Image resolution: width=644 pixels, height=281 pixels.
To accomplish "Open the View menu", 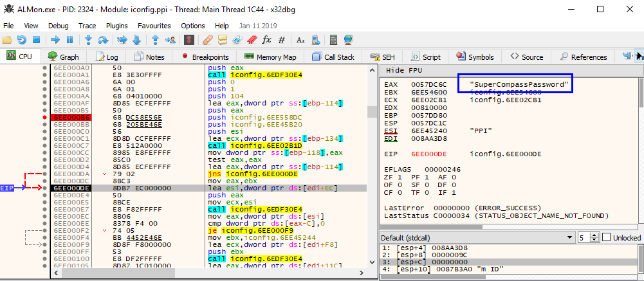I will pyautogui.click(x=32, y=26).
